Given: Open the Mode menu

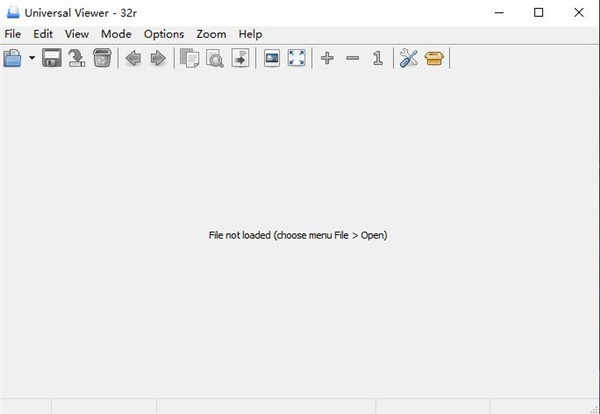Looking at the screenshot, I should coord(116,34).
